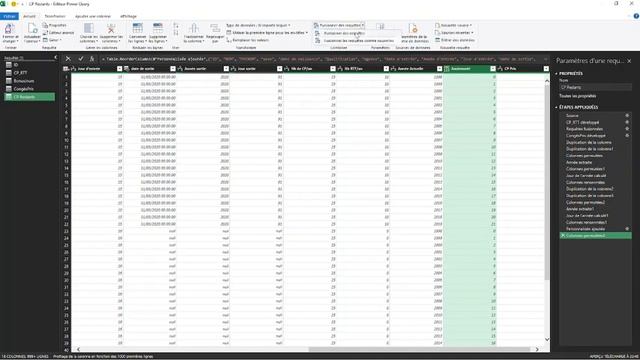
Task: Open gear for Personnalisée ajoutée step
Action: pos(627,229)
